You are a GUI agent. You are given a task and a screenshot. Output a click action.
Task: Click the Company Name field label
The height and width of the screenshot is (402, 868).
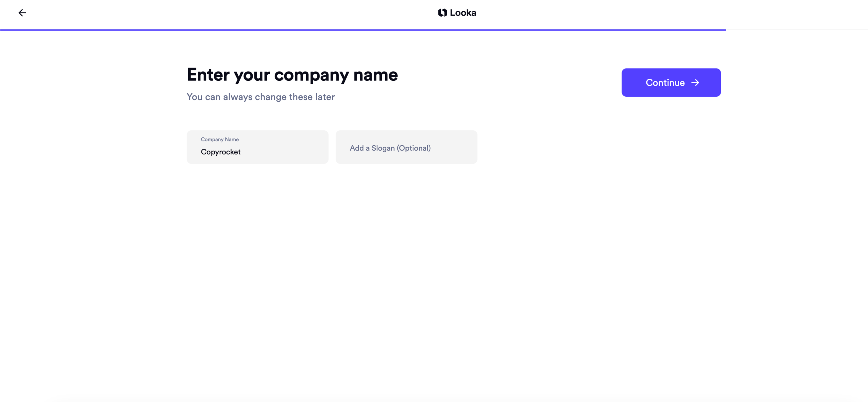click(x=219, y=139)
